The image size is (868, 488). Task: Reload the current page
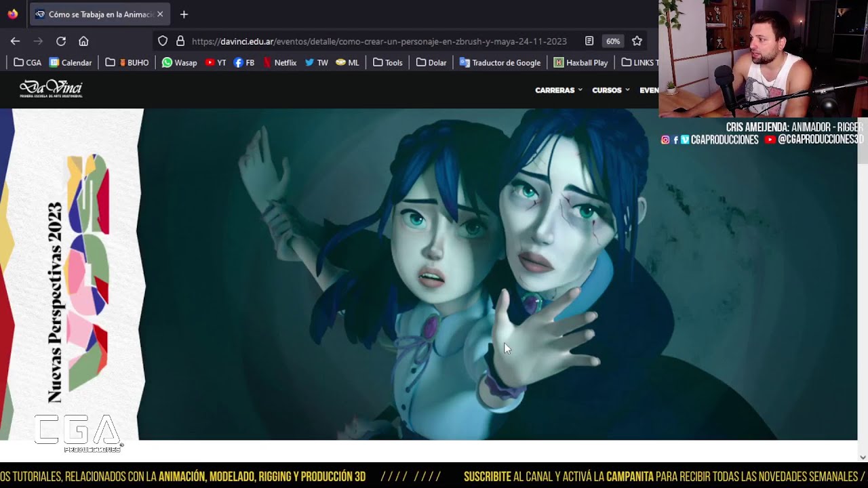point(61,41)
